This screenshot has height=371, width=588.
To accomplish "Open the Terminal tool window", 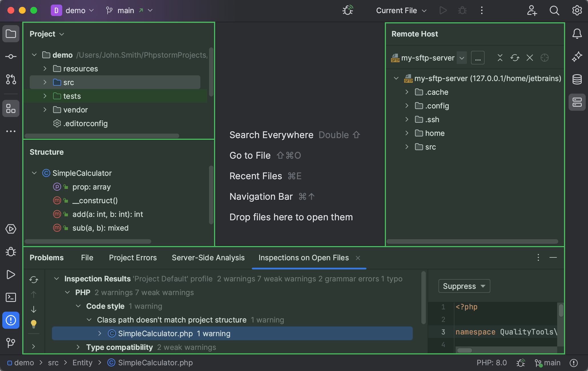I will click(x=11, y=298).
